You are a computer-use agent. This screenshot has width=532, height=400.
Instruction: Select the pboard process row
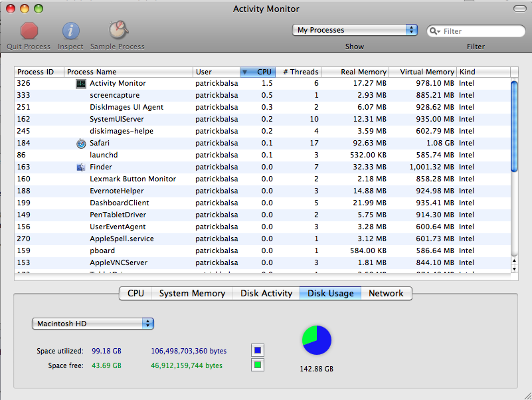[262, 250]
